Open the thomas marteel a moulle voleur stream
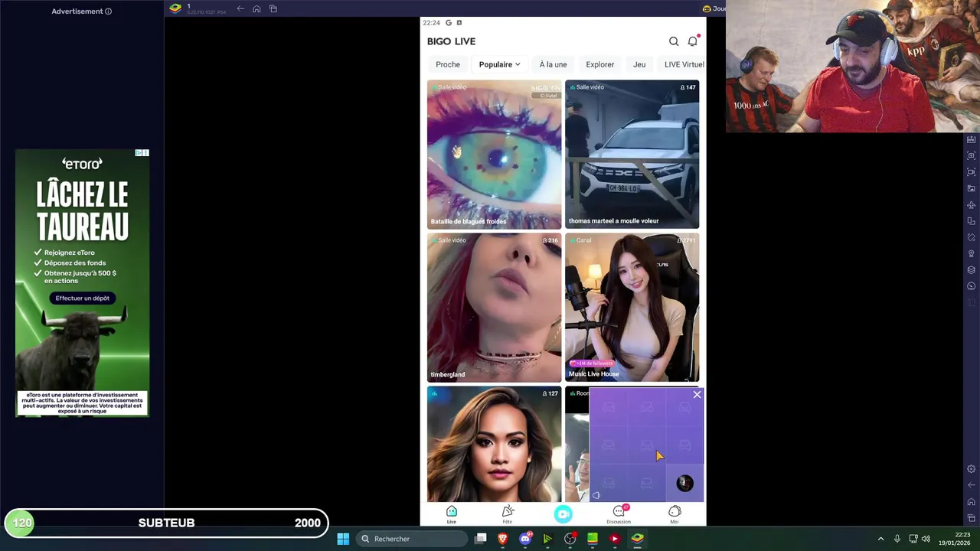Viewport: 980px width, 551px height. [632, 154]
